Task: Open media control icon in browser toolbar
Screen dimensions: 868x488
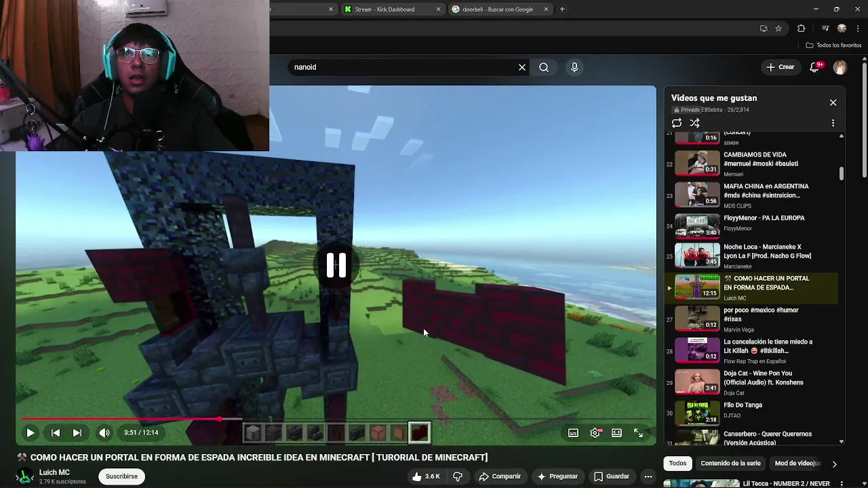Action: point(825,28)
